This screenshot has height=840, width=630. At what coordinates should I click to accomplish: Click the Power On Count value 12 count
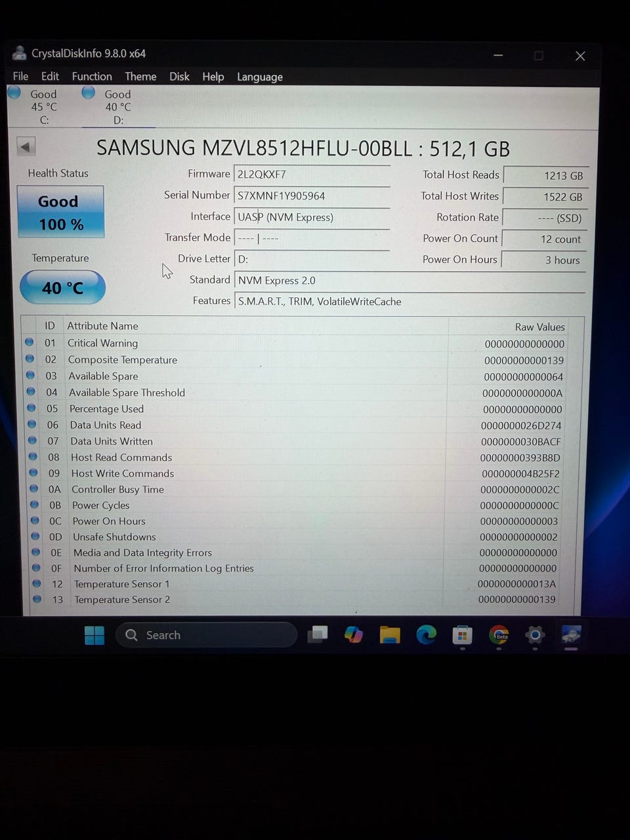[x=544, y=239]
